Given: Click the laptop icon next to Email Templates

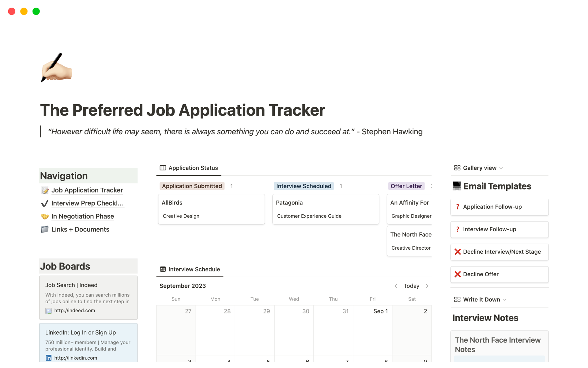Looking at the screenshot, I should click(x=457, y=186).
